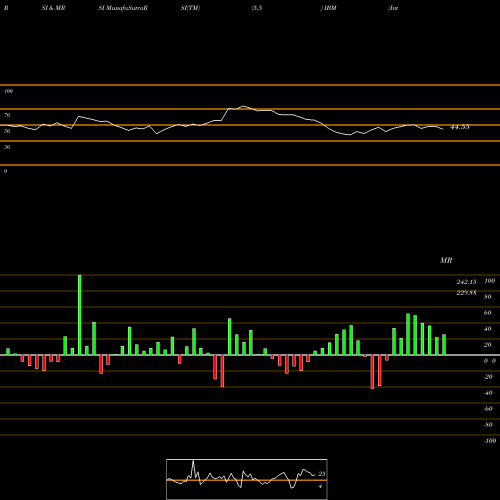Click the 70 level label on RSI scale

[7, 115]
